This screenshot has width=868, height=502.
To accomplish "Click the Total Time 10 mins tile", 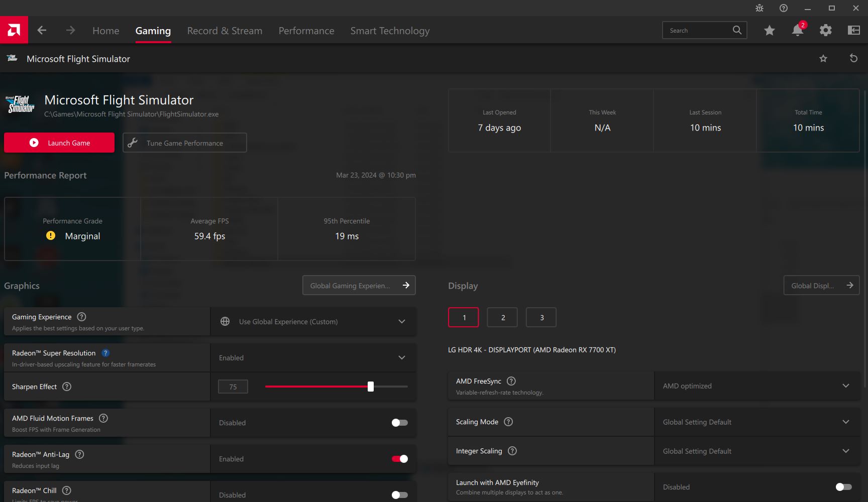I will (808, 120).
